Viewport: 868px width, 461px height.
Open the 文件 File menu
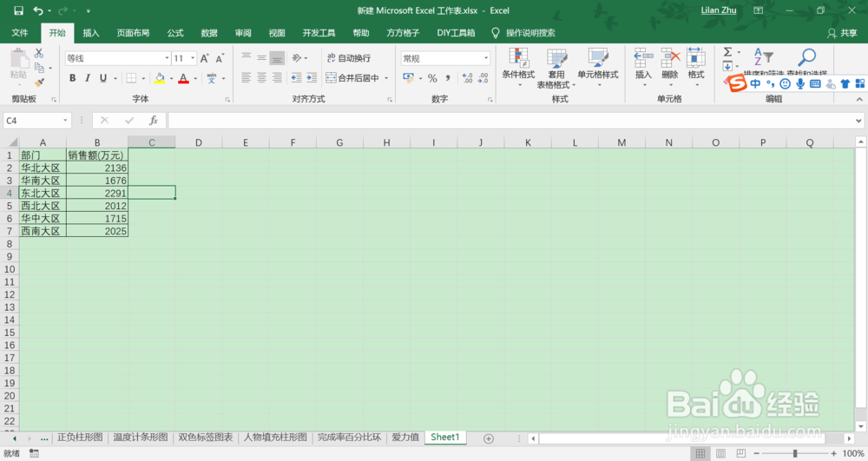tap(20, 33)
